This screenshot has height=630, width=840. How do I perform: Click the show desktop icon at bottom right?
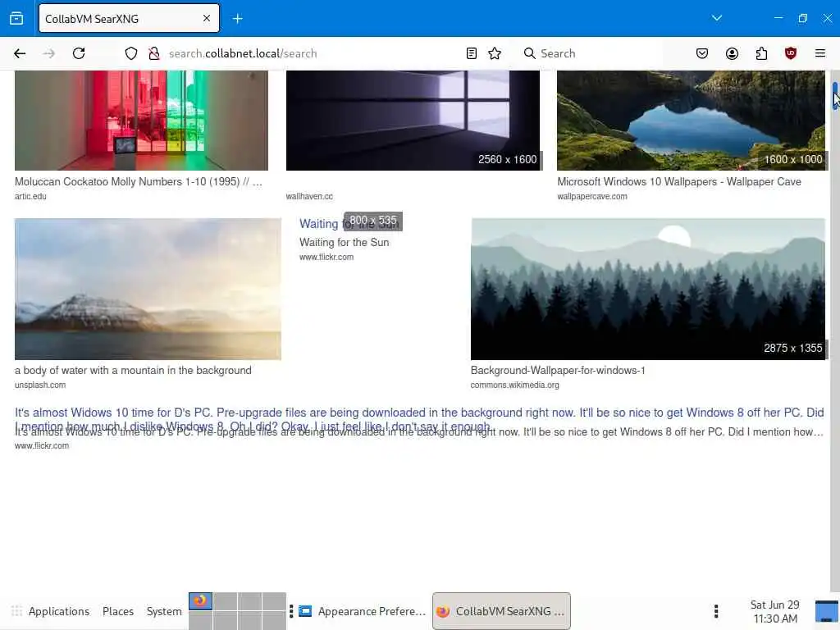(827, 611)
